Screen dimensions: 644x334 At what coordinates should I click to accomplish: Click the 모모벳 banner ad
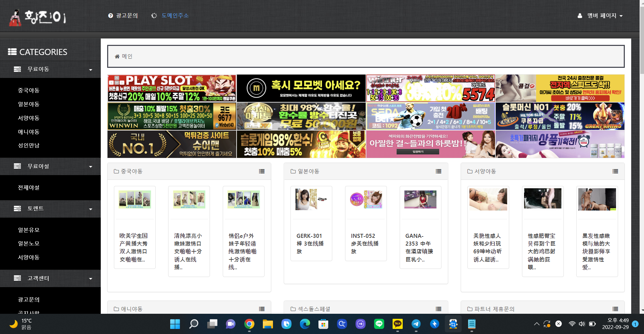point(301,88)
